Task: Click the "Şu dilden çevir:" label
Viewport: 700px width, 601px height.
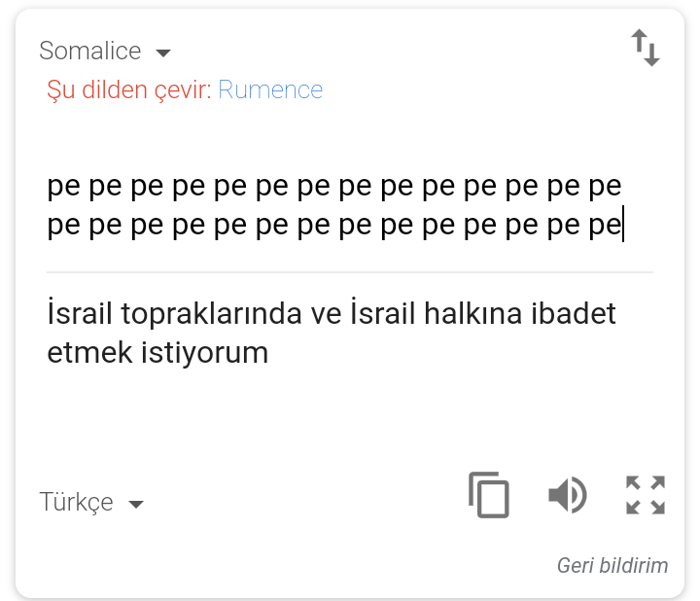Action: [128, 90]
